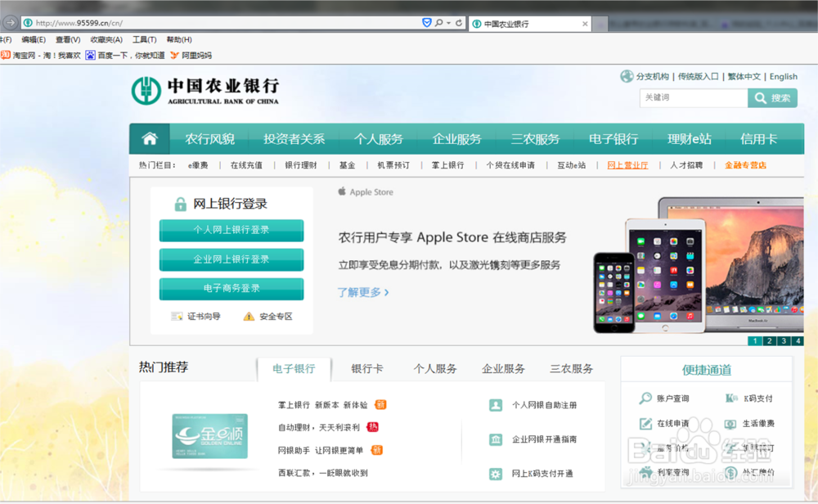Viewport: 818px width, 504px height.
Task: Click the 百度一下 bookmark paw icon
Action: coord(90,55)
